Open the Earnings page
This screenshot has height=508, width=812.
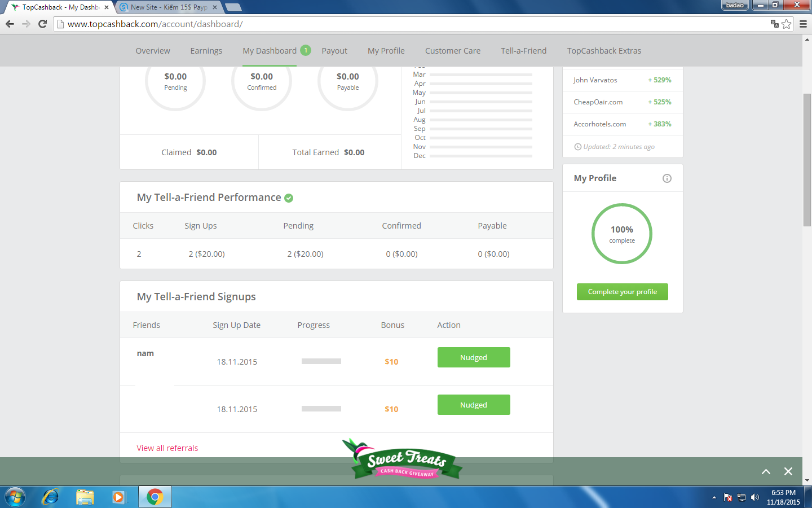click(206, 51)
